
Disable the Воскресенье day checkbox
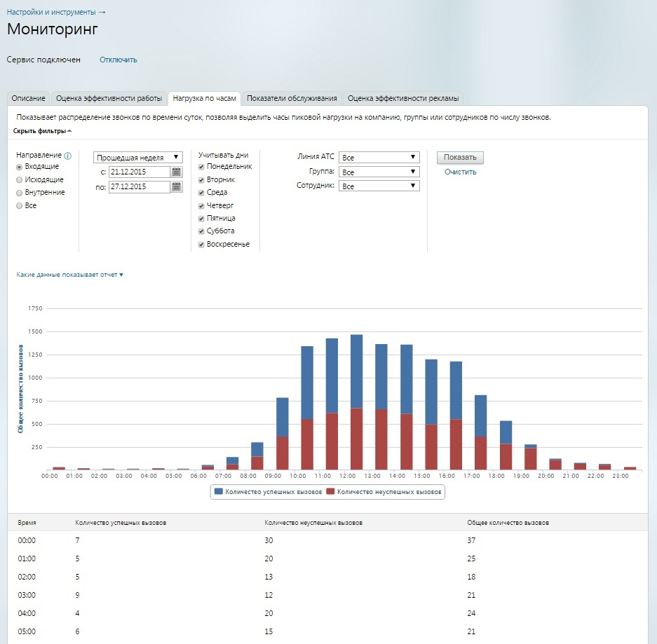[202, 245]
